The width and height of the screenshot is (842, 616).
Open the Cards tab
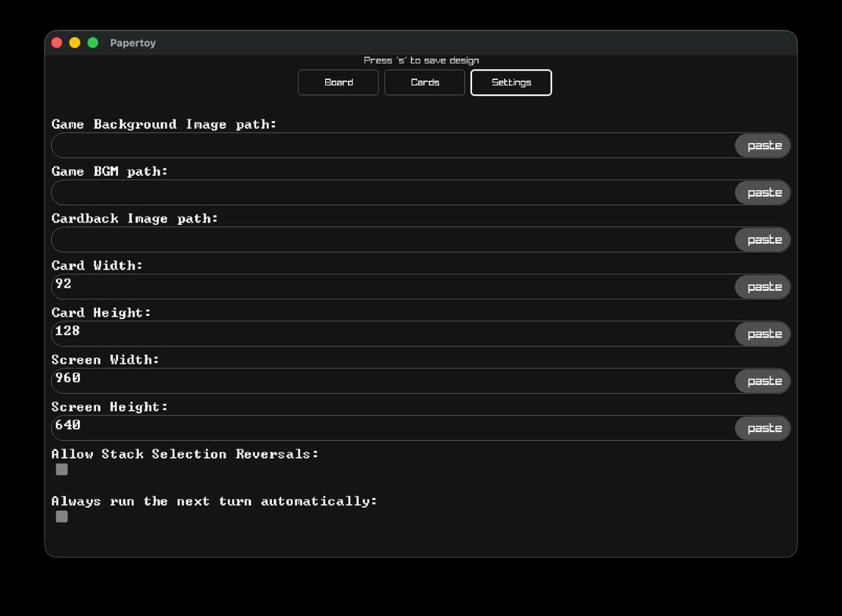coord(425,82)
